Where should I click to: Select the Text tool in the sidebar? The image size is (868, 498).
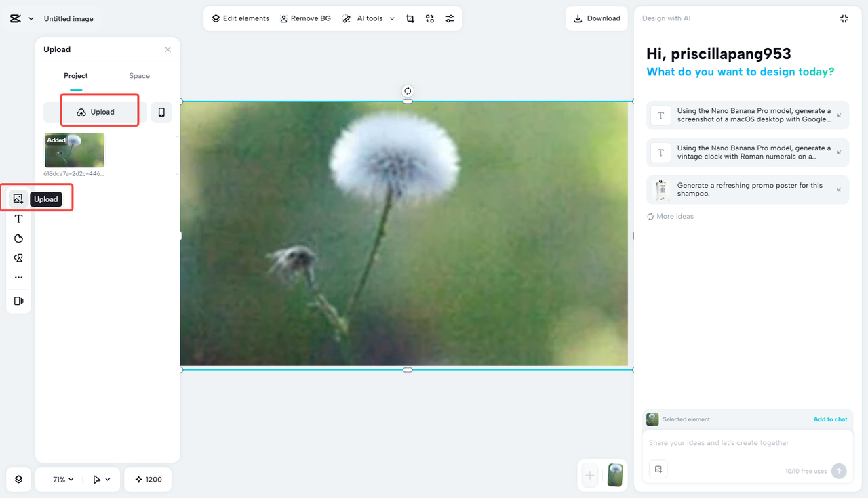[x=18, y=218]
